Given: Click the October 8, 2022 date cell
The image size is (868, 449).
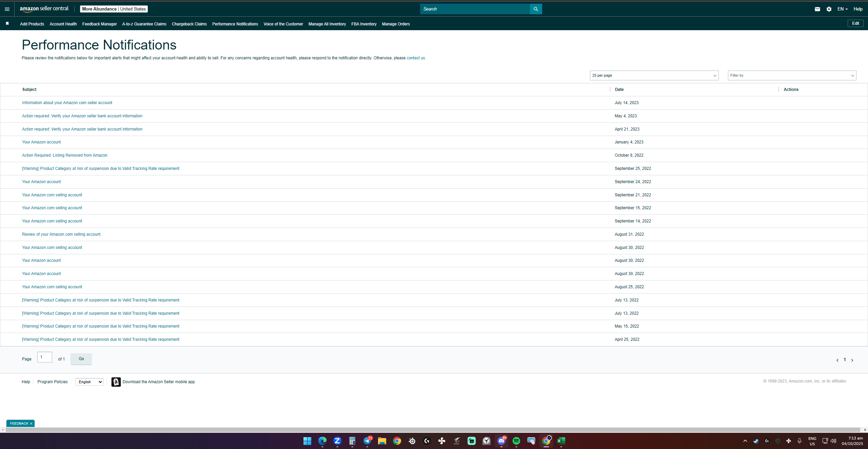Looking at the screenshot, I should [x=629, y=155].
